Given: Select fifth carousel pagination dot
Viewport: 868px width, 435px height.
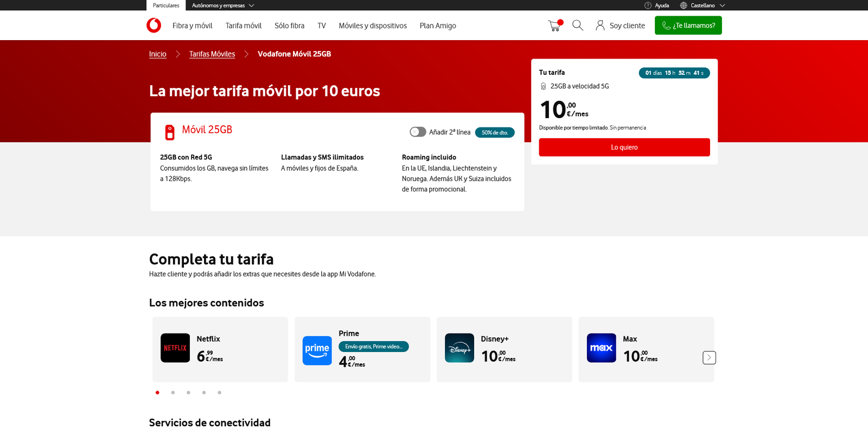Looking at the screenshot, I should coord(219,392).
